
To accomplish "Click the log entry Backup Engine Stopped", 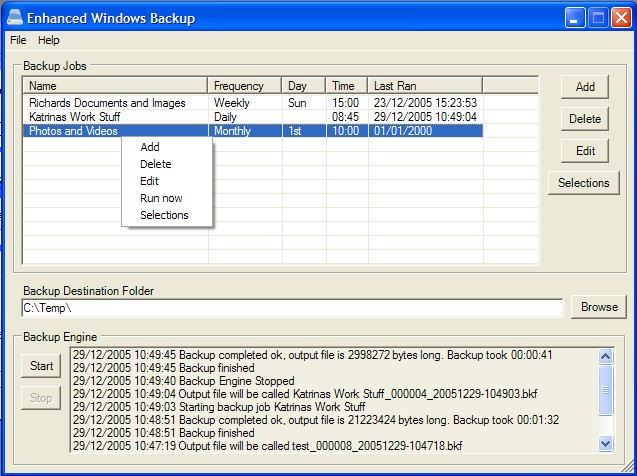I will pos(184,381).
